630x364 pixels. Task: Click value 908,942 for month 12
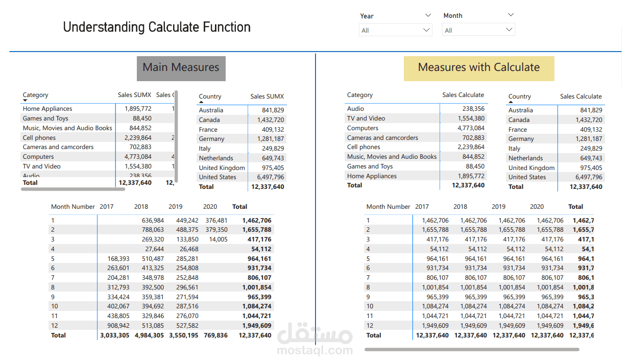tap(118, 326)
